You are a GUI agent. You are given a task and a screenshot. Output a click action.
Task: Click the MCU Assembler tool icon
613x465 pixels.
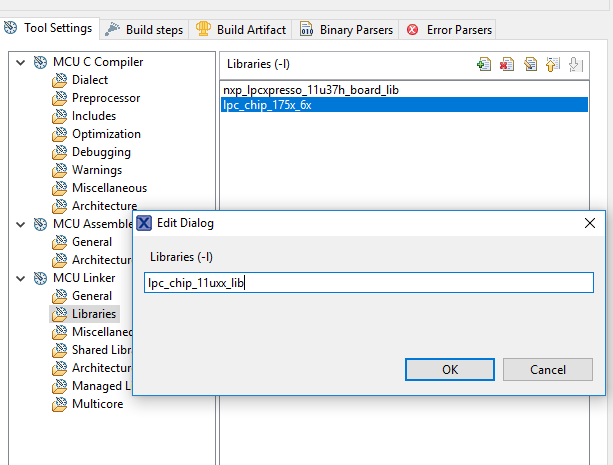point(40,224)
